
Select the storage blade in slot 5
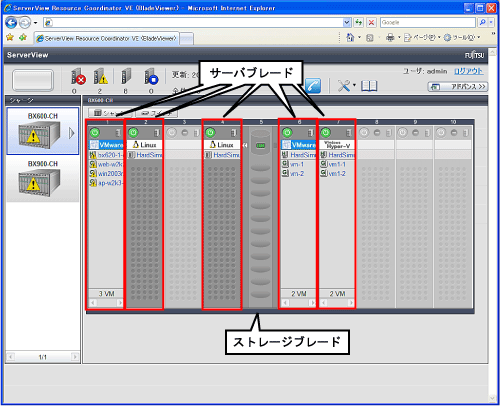(260, 217)
